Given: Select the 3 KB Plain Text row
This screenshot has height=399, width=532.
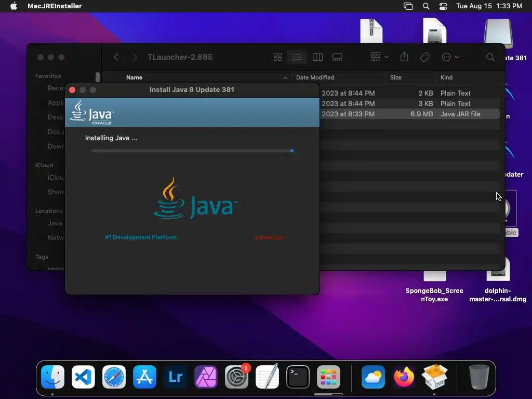Looking at the screenshot, I should tap(409, 103).
